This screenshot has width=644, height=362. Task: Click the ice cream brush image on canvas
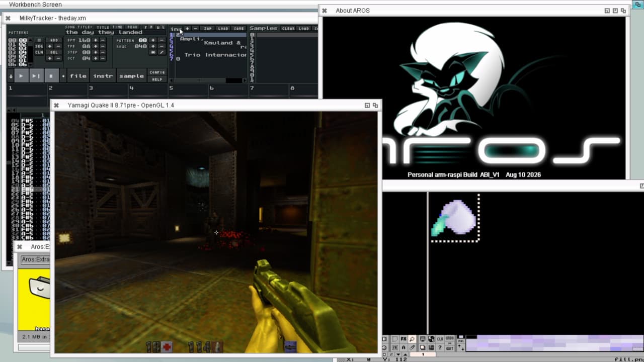point(454,217)
